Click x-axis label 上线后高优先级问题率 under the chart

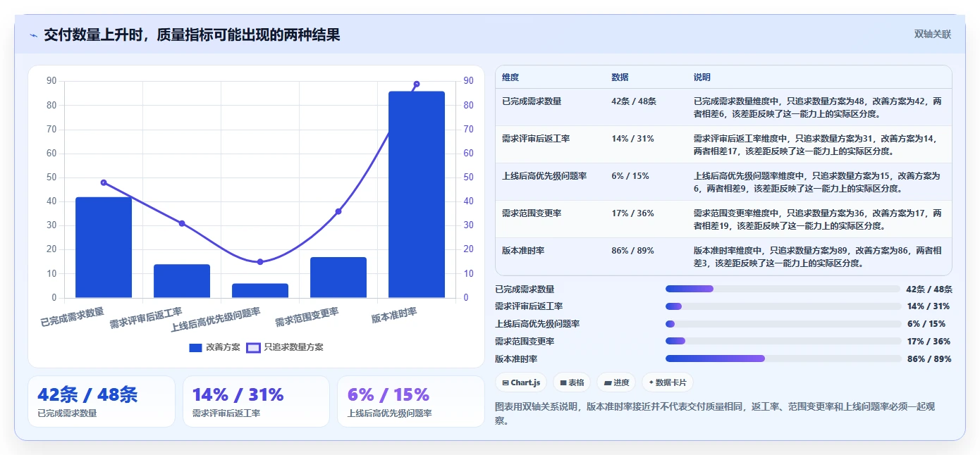click(216, 320)
